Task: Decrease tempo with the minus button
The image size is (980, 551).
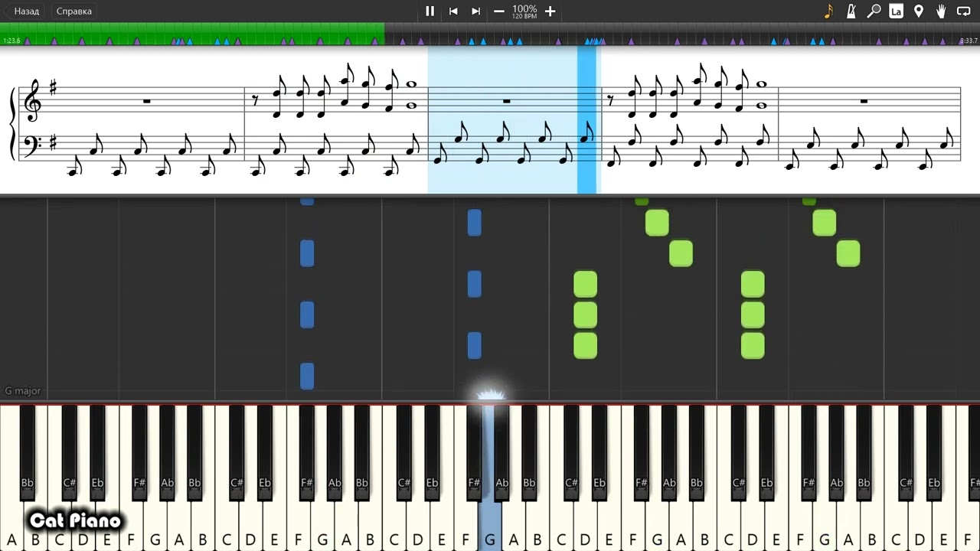Action: [499, 11]
